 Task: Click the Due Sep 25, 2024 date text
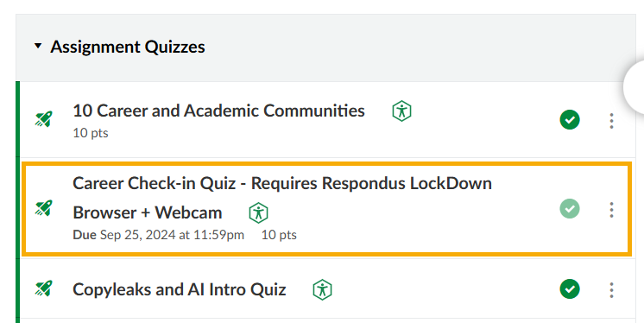159,235
